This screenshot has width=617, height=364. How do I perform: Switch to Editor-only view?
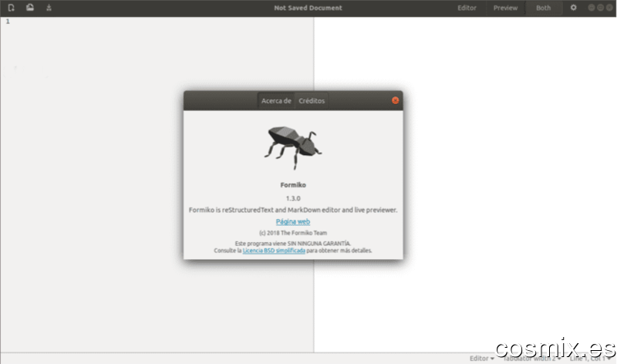[x=467, y=8]
